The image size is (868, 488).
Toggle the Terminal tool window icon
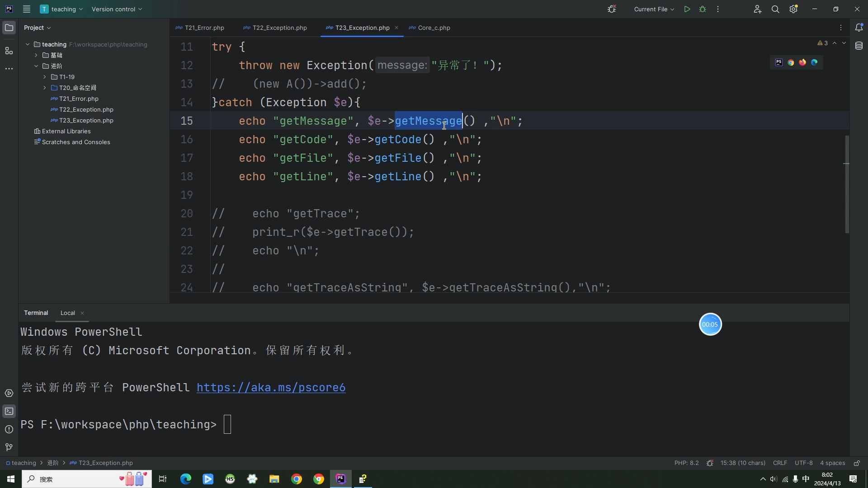pyautogui.click(x=9, y=411)
